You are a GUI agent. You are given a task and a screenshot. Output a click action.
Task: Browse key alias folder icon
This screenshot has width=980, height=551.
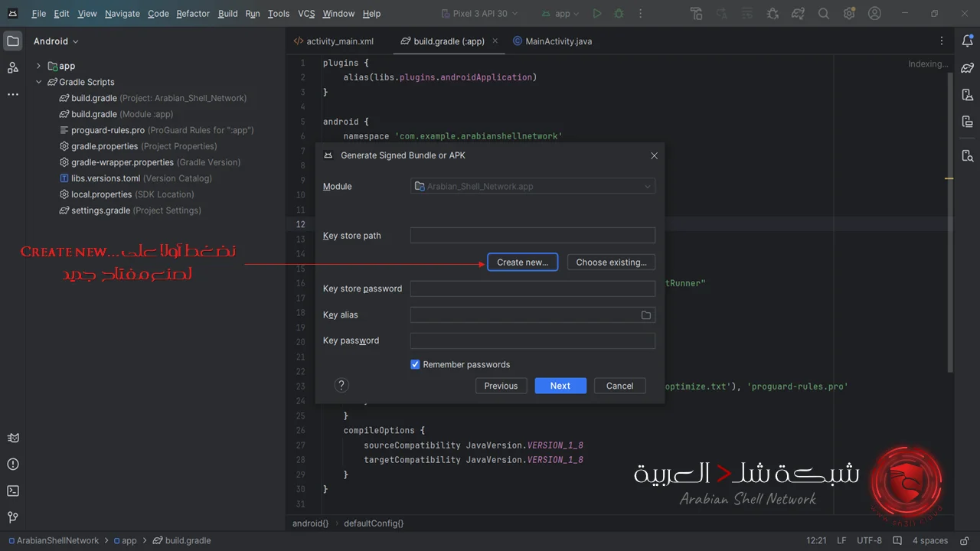(645, 315)
